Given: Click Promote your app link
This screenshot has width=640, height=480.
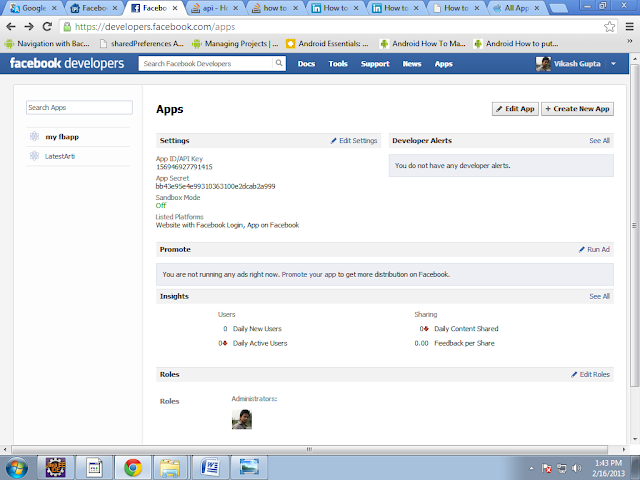Looking at the screenshot, I should tap(309, 274).
